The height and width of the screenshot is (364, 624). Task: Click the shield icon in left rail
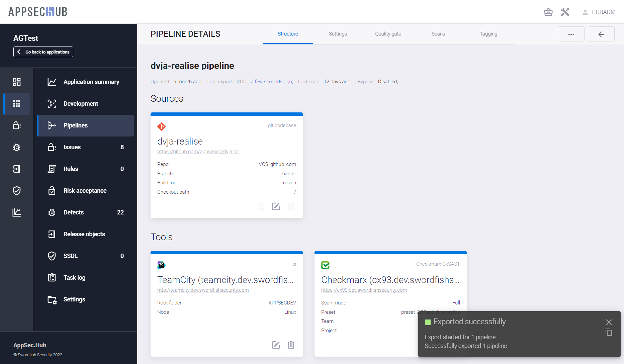click(17, 191)
